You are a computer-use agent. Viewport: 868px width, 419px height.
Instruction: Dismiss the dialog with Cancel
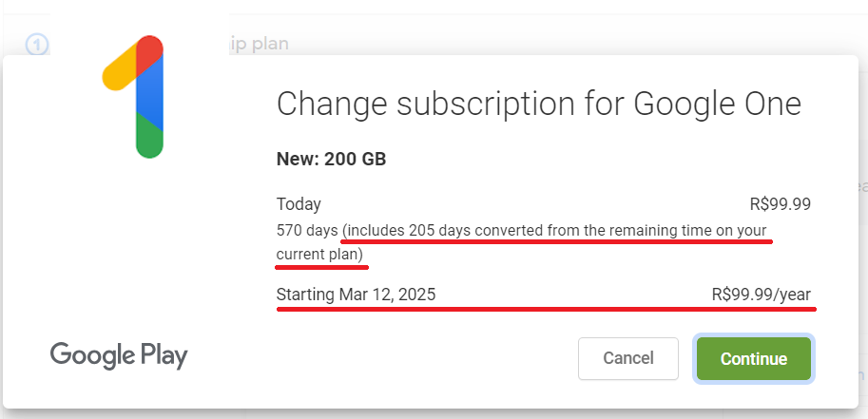coord(628,358)
